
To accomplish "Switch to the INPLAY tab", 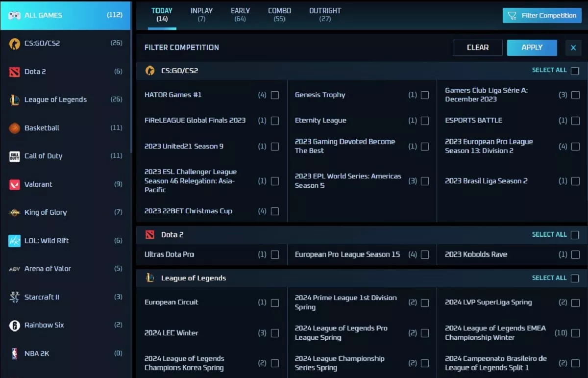I will click(201, 15).
